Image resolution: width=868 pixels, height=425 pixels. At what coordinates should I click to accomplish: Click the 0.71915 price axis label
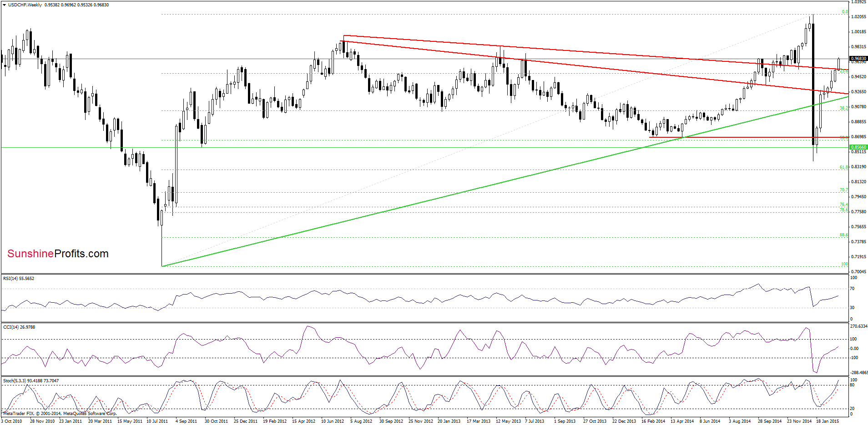pyautogui.click(x=858, y=257)
